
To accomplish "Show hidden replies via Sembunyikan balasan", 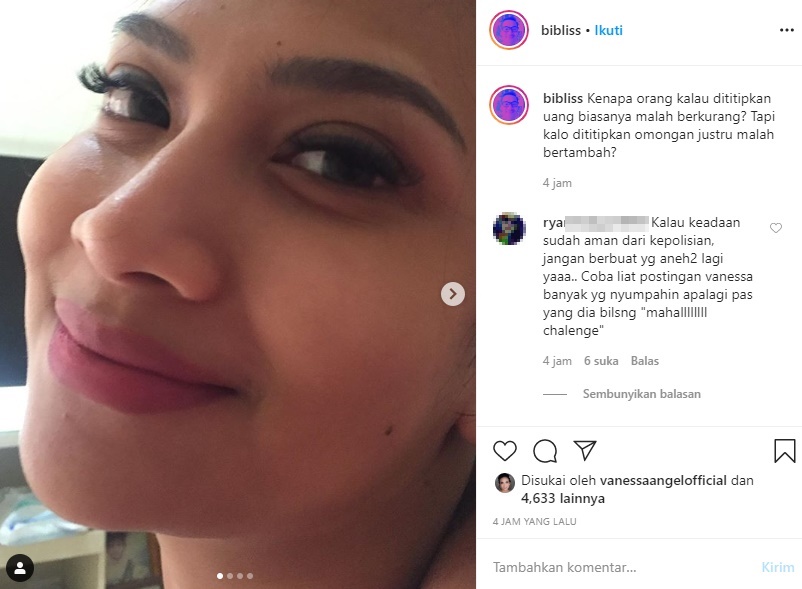I will pos(638,394).
